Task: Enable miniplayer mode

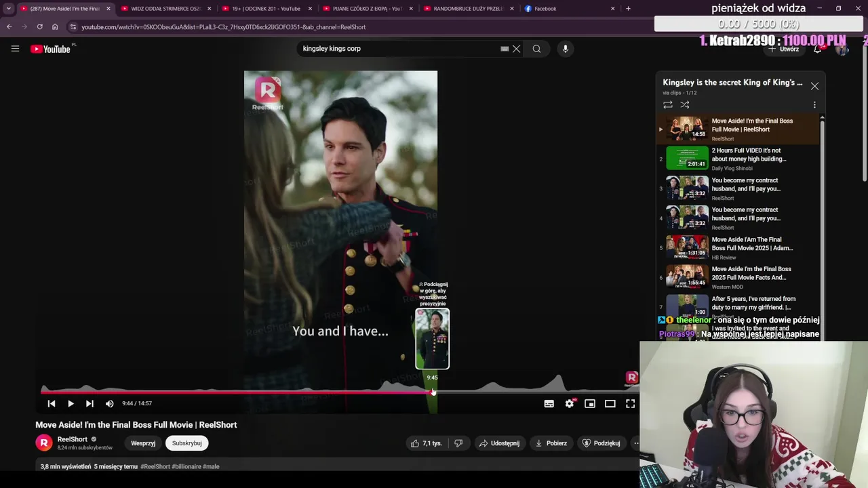Action: [590, 403]
